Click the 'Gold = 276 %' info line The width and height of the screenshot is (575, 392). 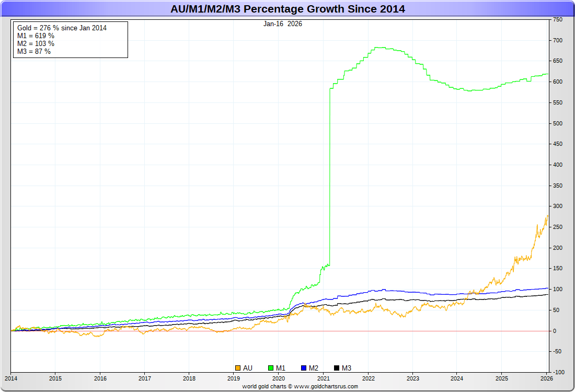(62, 28)
